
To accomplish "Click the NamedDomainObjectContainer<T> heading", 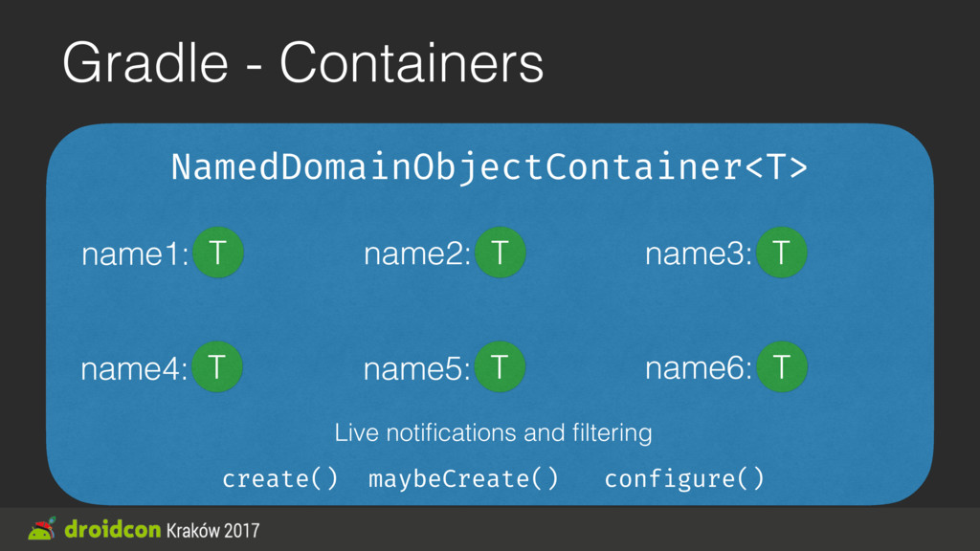I will click(x=489, y=167).
